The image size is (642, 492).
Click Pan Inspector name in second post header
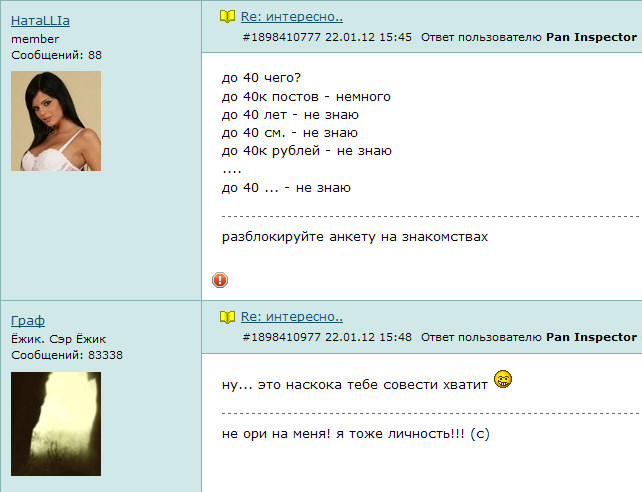591,337
